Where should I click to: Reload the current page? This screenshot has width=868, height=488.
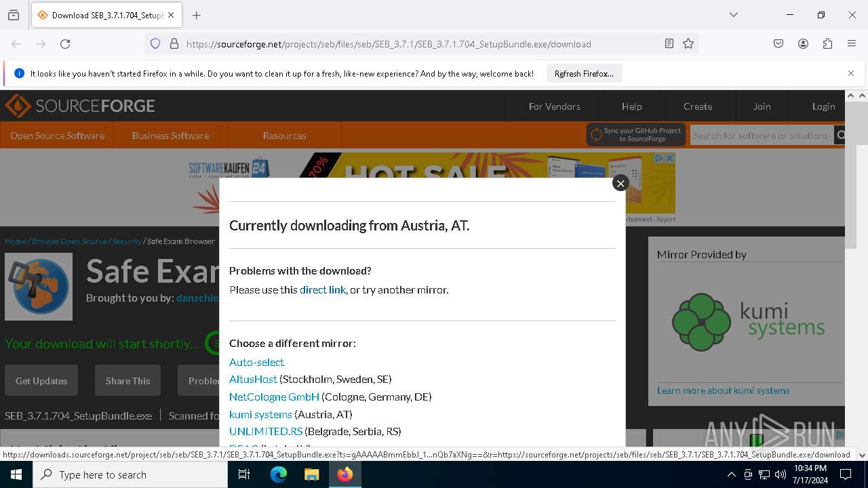[65, 44]
